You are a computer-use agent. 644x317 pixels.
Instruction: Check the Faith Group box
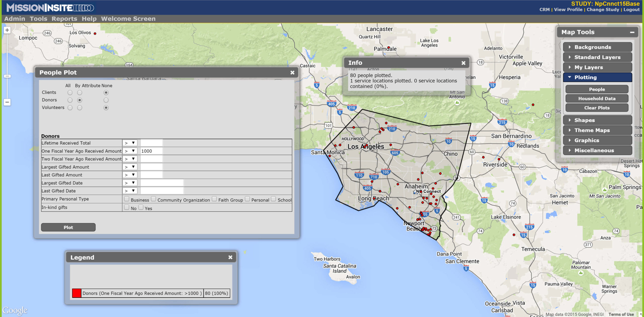(214, 199)
